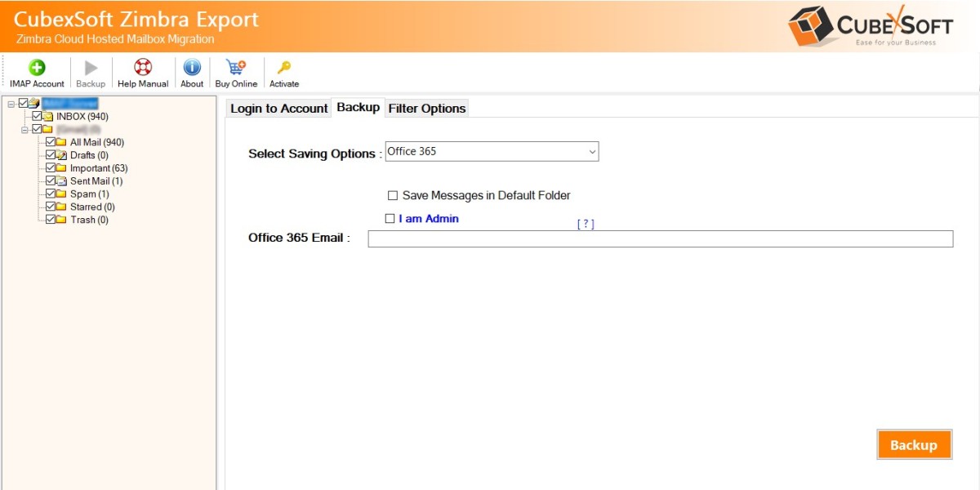Click the Sent Mail folder icon

[61, 180]
